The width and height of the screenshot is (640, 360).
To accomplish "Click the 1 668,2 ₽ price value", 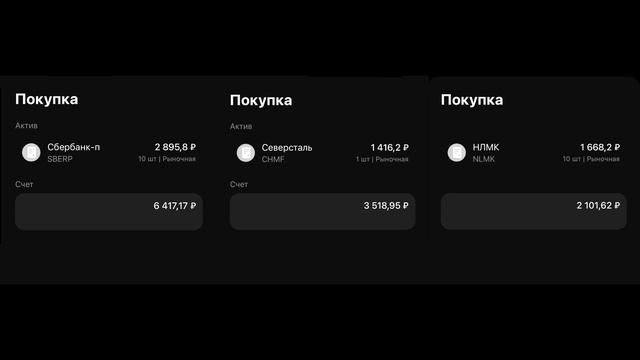I will 600,147.
